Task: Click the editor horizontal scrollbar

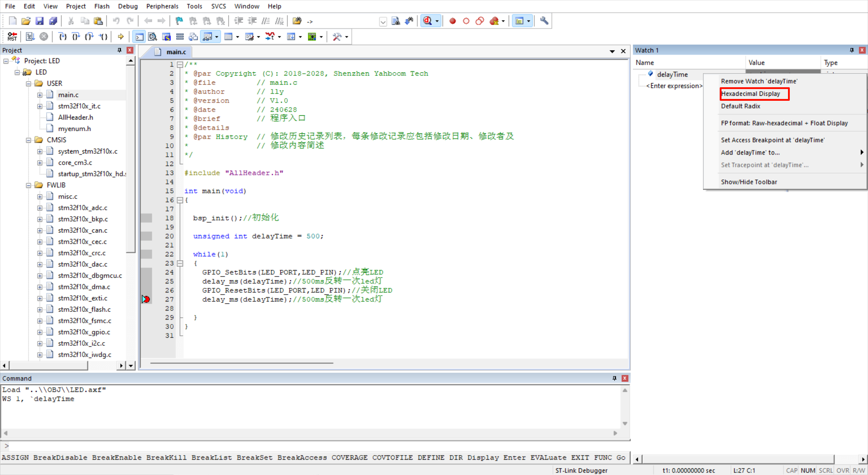Action: (241, 363)
